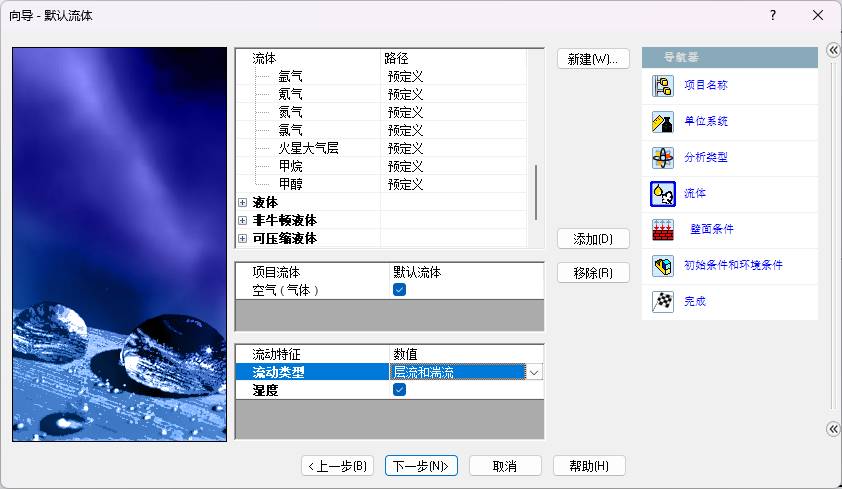Click the question mark help icon in title bar
Viewport: 842px width, 489px height.
(773, 15)
